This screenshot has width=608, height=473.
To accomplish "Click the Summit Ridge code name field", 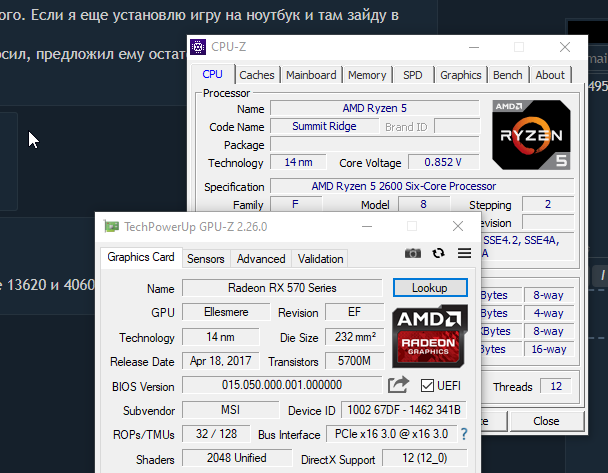I will click(x=325, y=126).
